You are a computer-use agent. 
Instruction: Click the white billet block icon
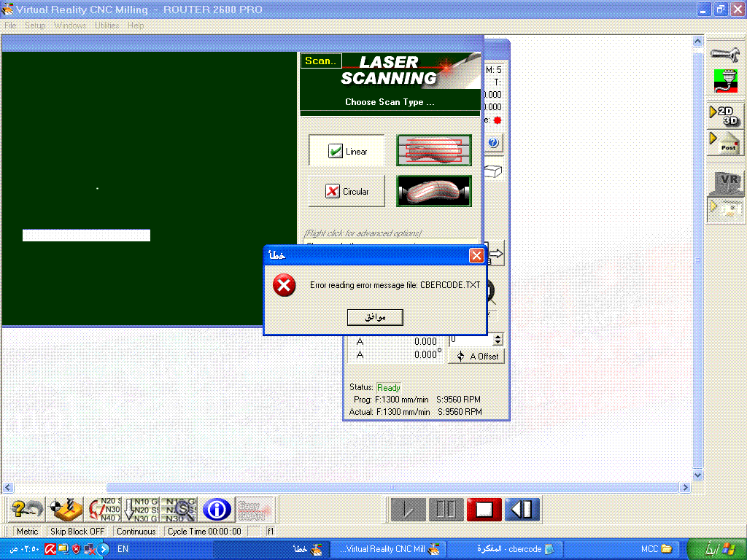point(493,171)
